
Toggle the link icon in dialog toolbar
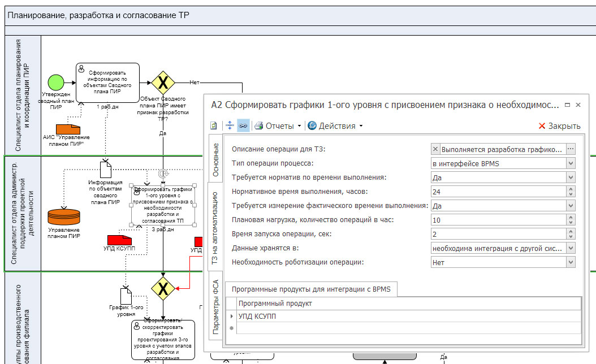(x=243, y=125)
